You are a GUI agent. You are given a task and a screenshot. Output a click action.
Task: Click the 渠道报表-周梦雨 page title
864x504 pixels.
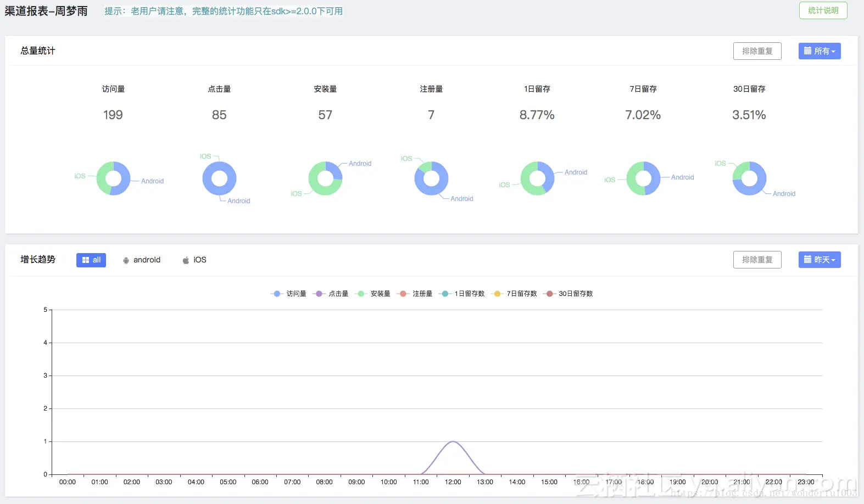tap(46, 11)
